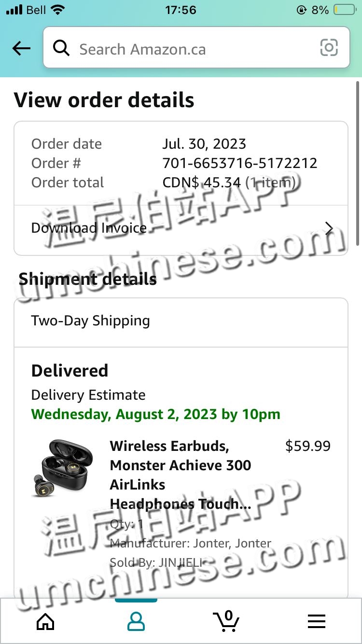
Task: Open the hamburger menu icon
Action: click(x=317, y=622)
